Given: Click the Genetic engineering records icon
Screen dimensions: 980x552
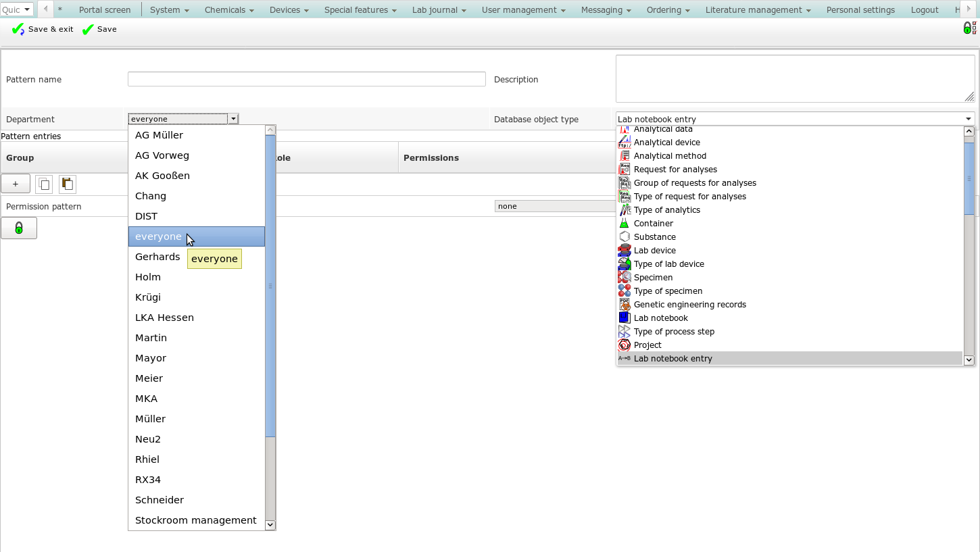Looking at the screenshot, I should click(624, 304).
